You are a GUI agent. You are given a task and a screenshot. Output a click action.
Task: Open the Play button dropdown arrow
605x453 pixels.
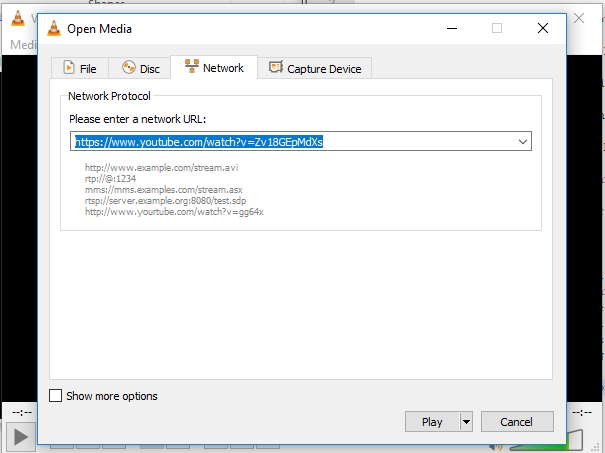pyautogui.click(x=466, y=422)
